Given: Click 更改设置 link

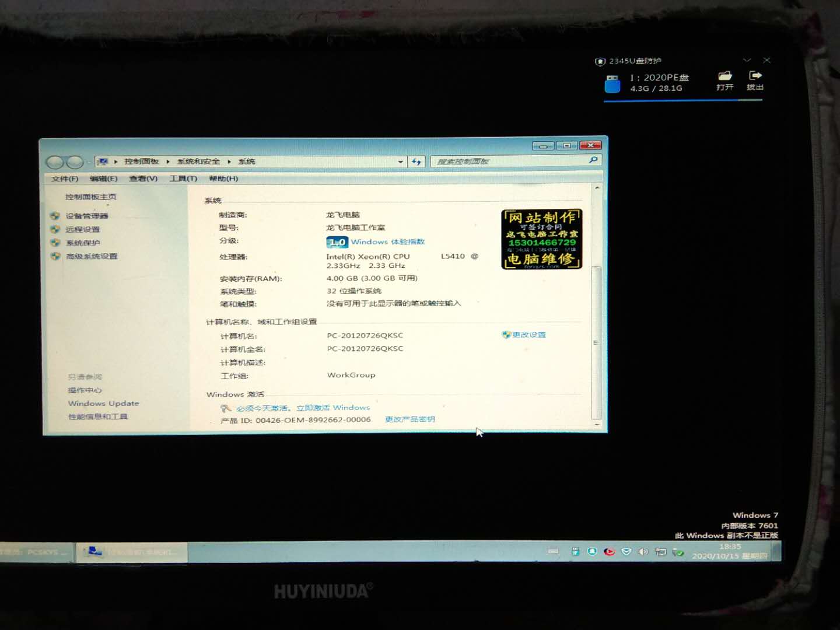Looking at the screenshot, I should tap(529, 335).
